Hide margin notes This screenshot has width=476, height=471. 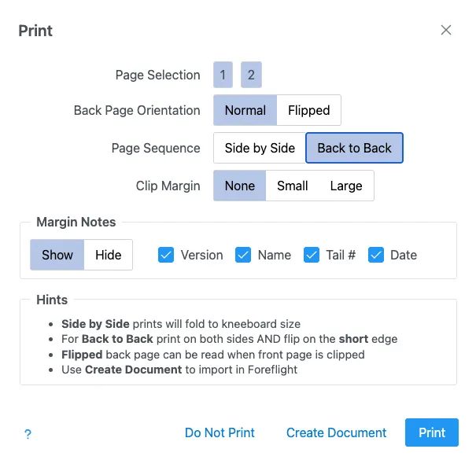click(x=109, y=255)
